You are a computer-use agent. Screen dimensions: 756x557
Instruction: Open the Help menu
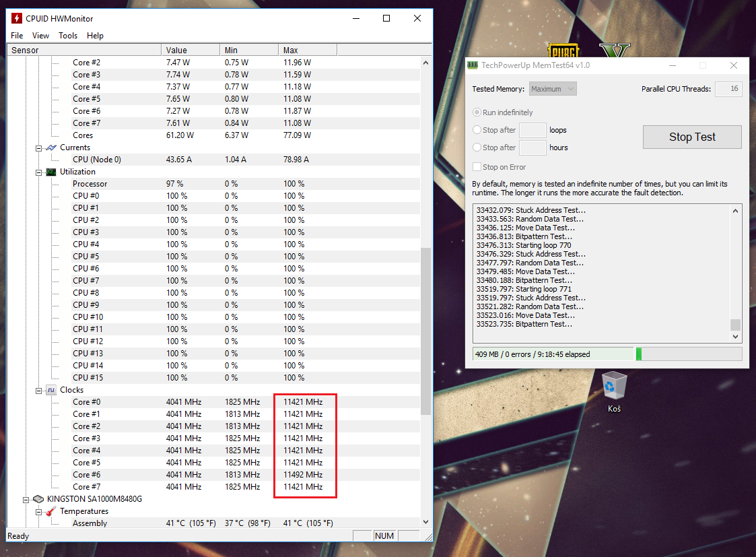[x=95, y=36]
